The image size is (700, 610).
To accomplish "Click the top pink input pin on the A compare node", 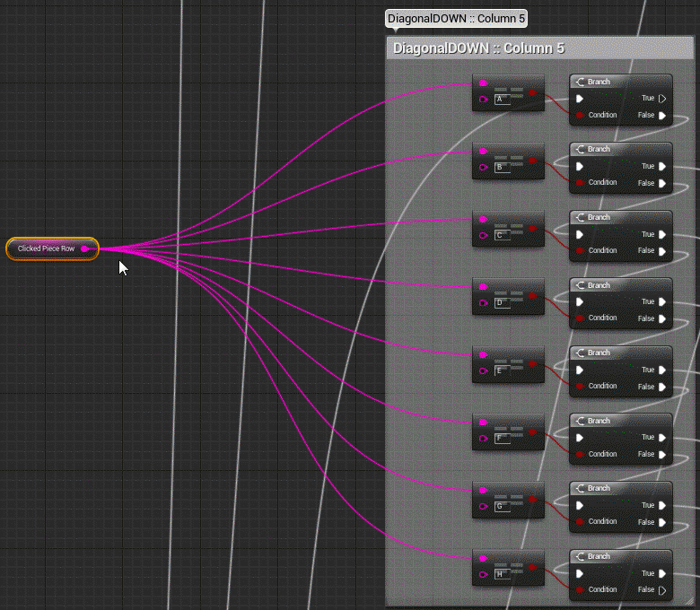I will (x=483, y=83).
